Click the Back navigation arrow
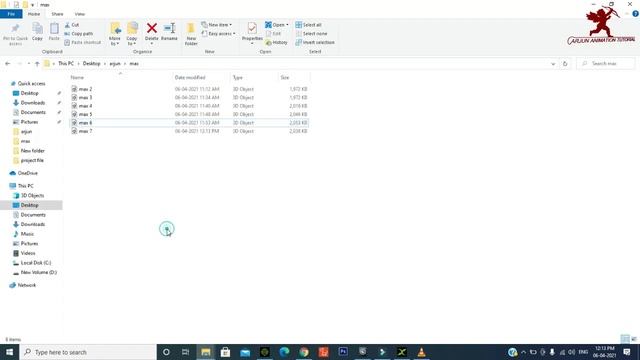640x360 pixels. [x=8, y=64]
